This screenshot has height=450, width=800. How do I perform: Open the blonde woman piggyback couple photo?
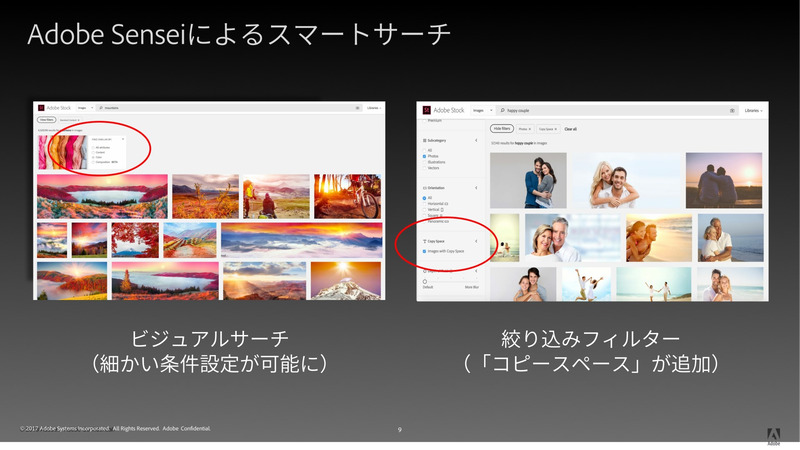coord(627,180)
